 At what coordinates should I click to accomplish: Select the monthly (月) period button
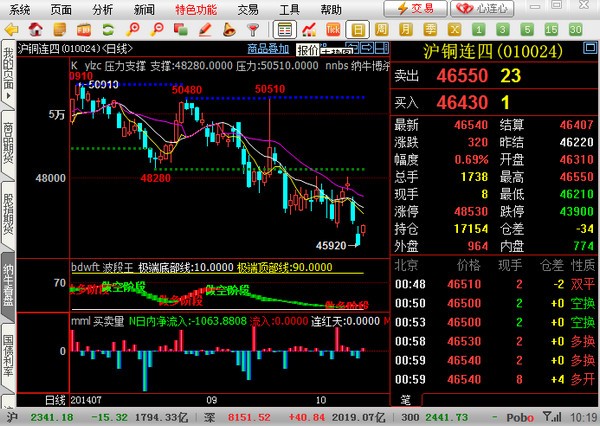[x=406, y=29]
